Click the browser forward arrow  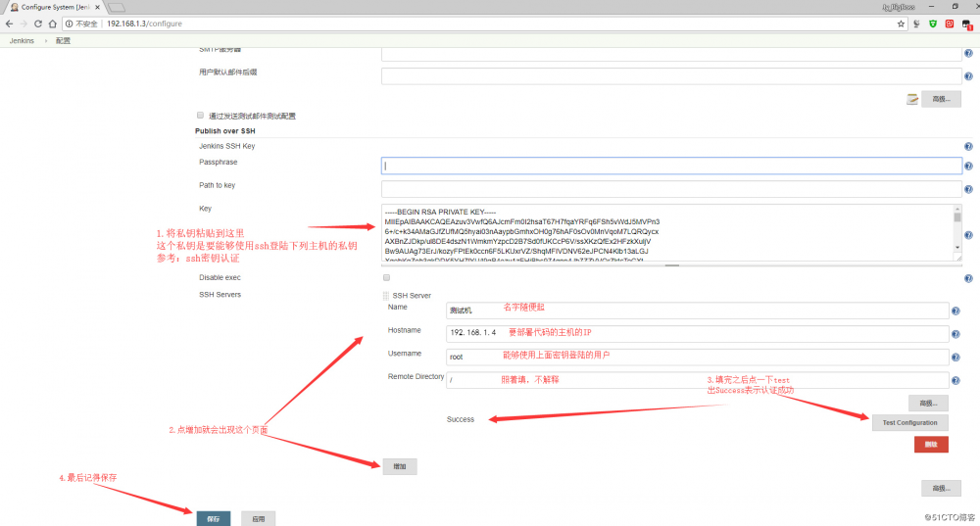(x=24, y=24)
